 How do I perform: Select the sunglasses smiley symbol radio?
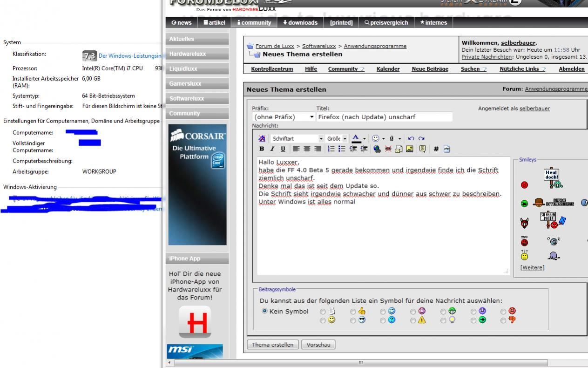352,320
